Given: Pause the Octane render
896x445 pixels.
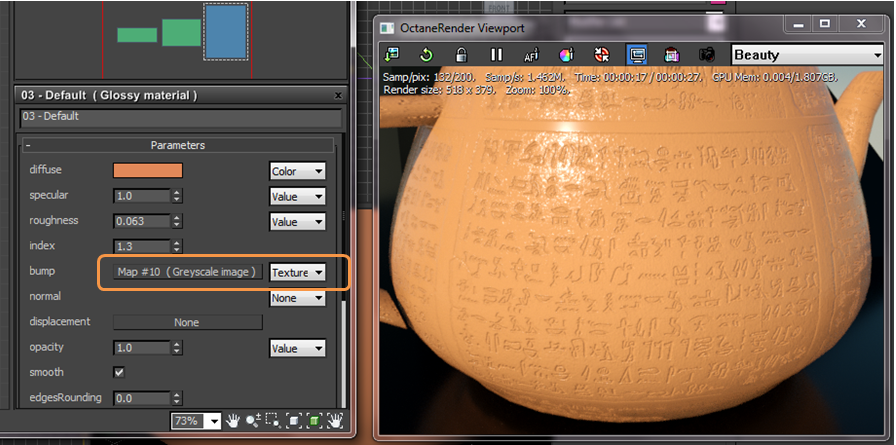Looking at the screenshot, I should click(496, 55).
